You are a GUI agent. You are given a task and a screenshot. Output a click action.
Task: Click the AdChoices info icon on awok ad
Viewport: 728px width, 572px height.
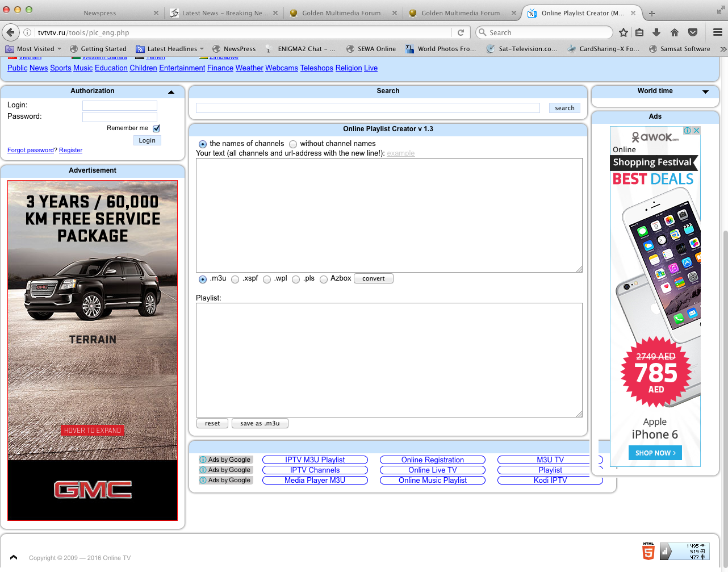688,131
